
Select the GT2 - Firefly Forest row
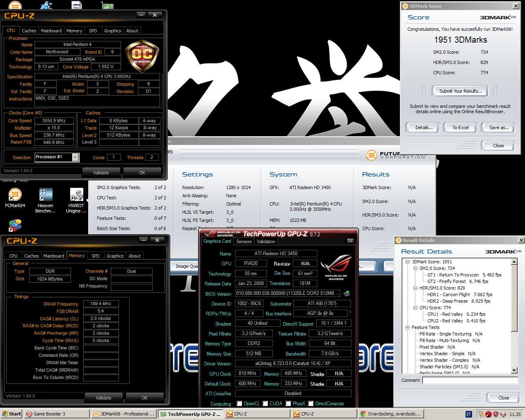click(458, 281)
